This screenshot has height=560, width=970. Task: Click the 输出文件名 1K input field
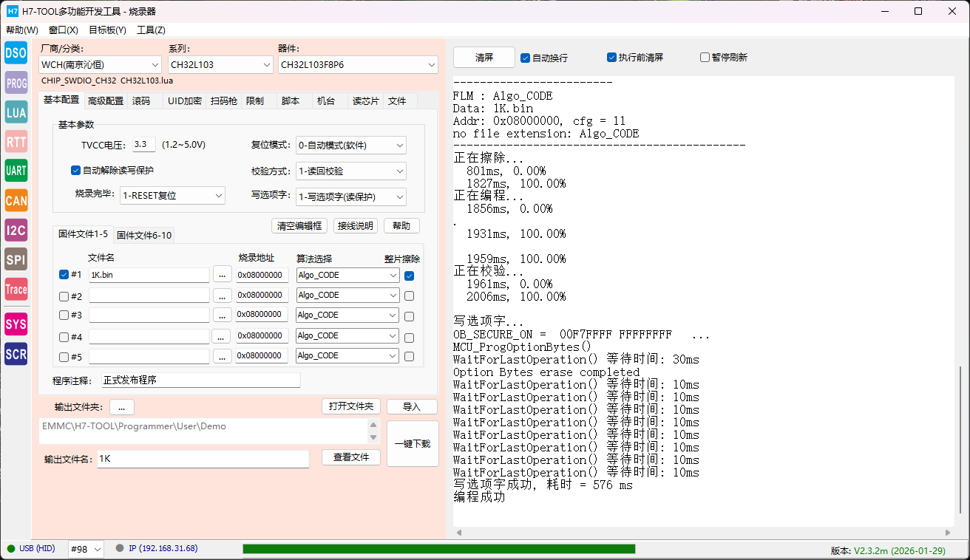[x=203, y=459]
